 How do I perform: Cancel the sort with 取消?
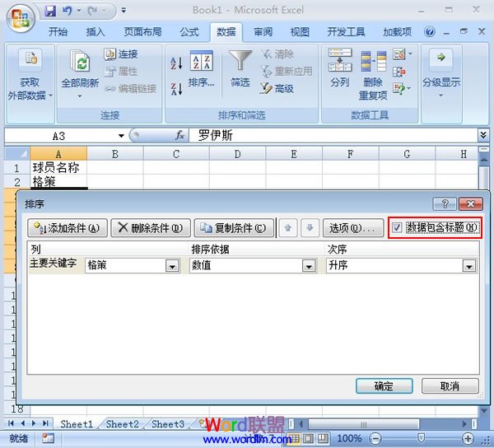[x=450, y=386]
